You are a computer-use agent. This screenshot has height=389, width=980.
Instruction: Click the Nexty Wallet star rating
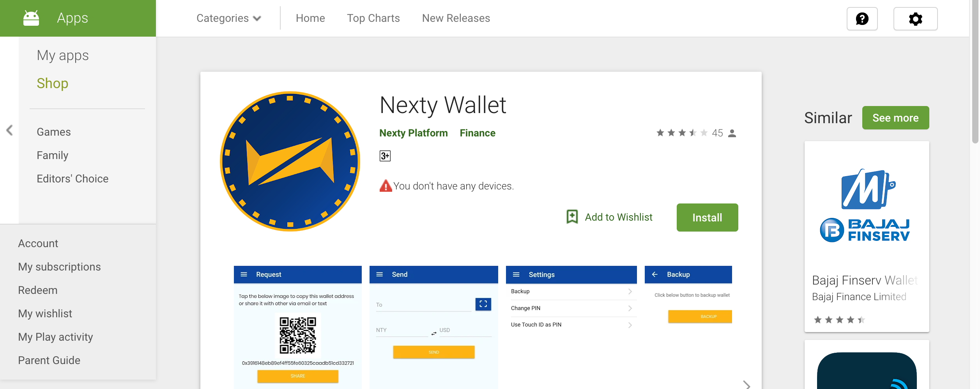[x=681, y=133]
